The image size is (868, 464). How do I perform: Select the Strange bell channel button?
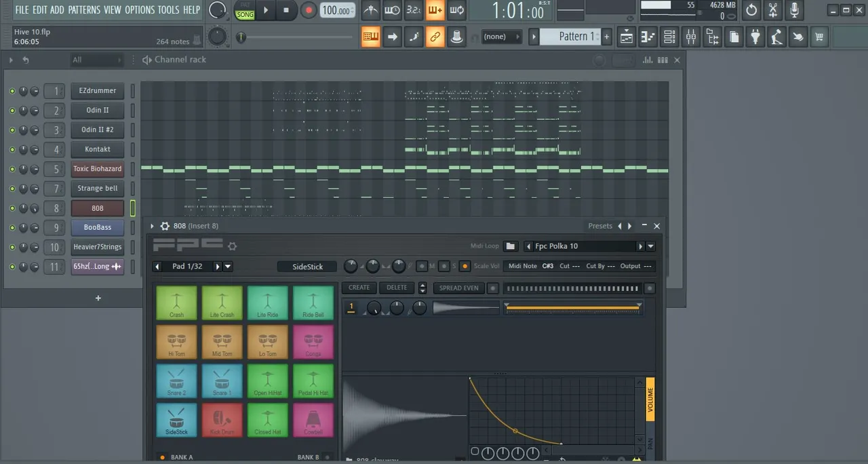[x=97, y=189]
